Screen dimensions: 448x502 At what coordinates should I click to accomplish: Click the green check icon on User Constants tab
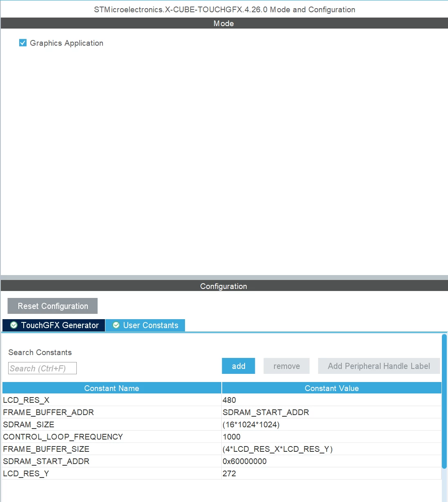click(x=116, y=325)
